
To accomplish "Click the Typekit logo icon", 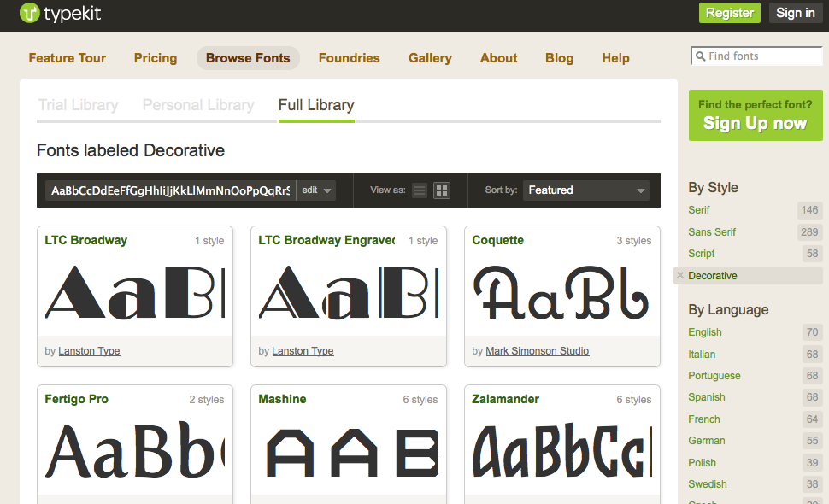I will tap(30, 13).
